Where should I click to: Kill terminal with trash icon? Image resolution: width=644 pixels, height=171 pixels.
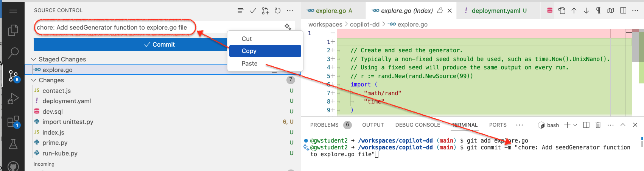pos(598,125)
